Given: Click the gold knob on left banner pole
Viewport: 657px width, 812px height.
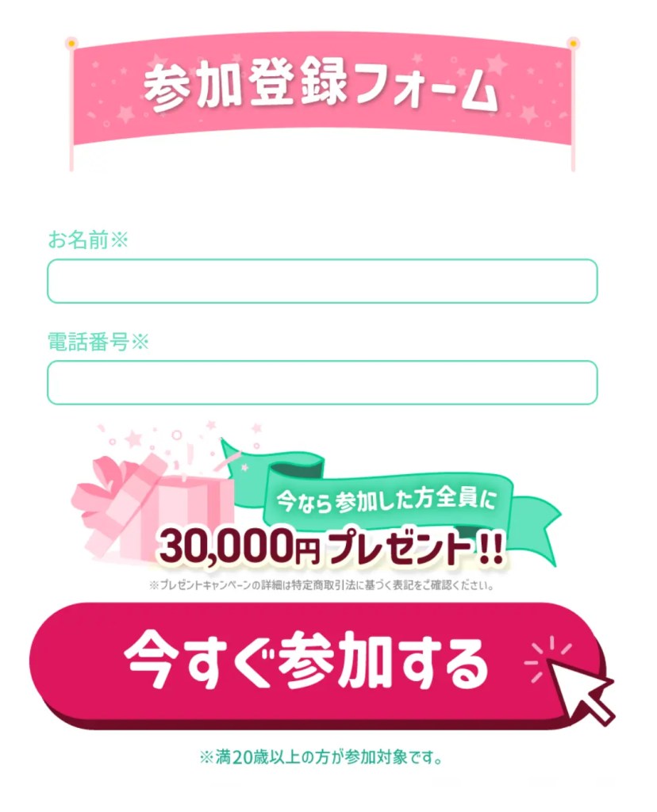Looking at the screenshot, I should (x=71, y=42).
